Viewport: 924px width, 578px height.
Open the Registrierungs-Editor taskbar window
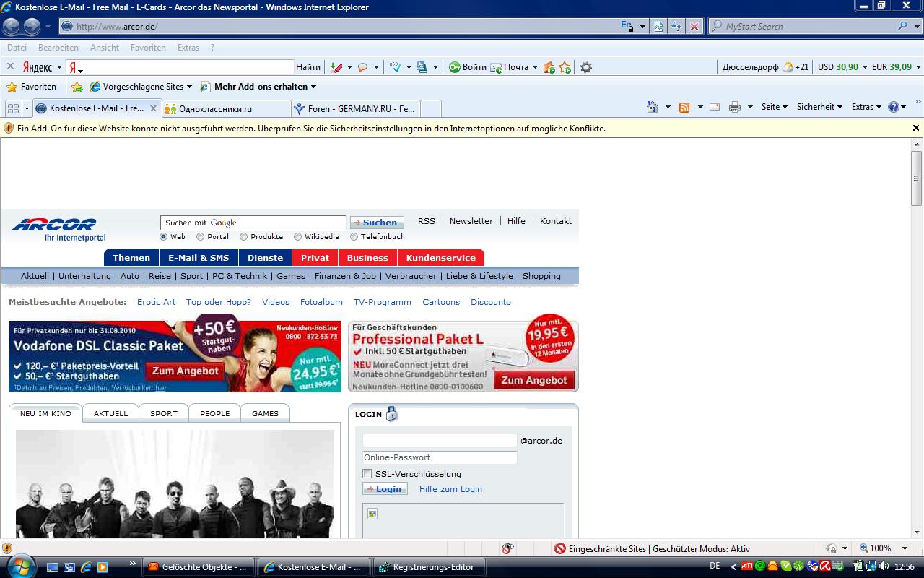pos(430,567)
